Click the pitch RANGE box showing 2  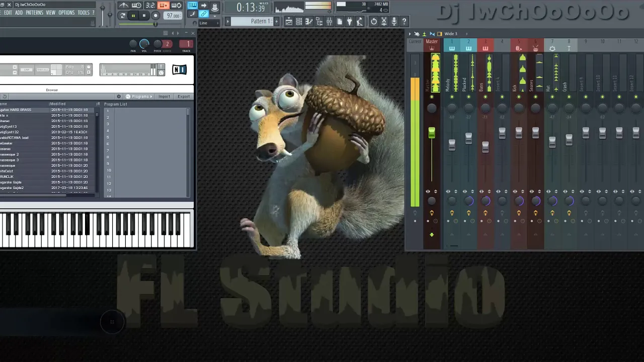167,44
